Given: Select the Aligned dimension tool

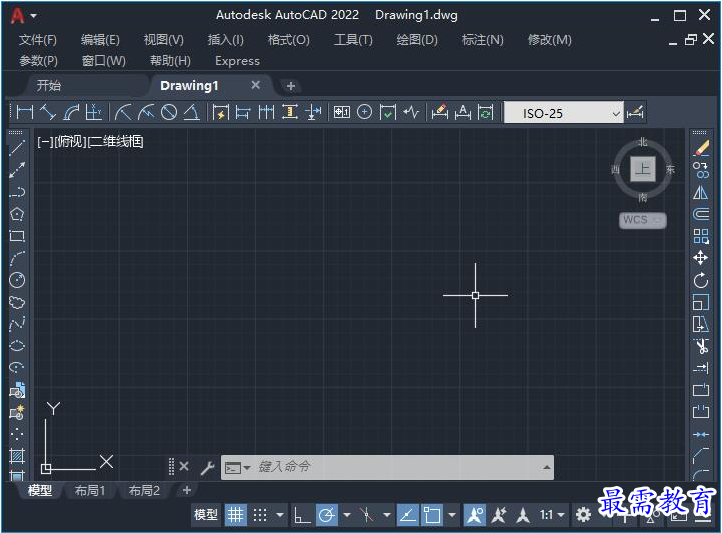Looking at the screenshot, I should pyautogui.click(x=48, y=112).
